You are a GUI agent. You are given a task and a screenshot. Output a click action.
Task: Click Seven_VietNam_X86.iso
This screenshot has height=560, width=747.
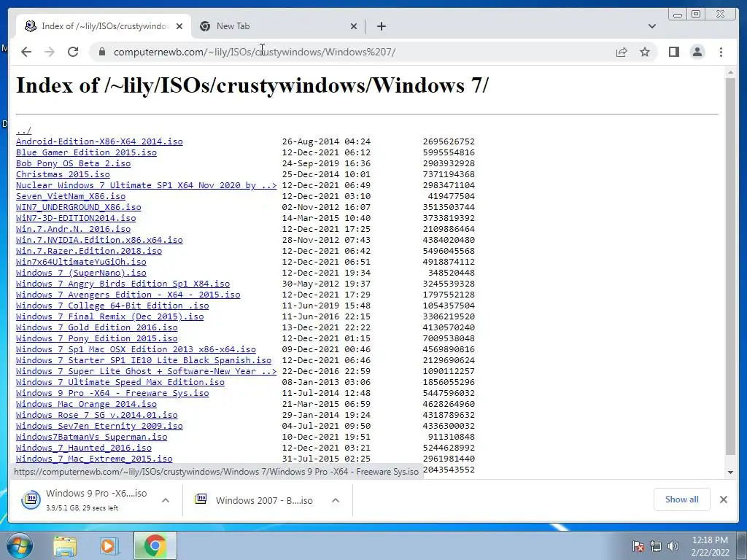pyautogui.click(x=71, y=196)
